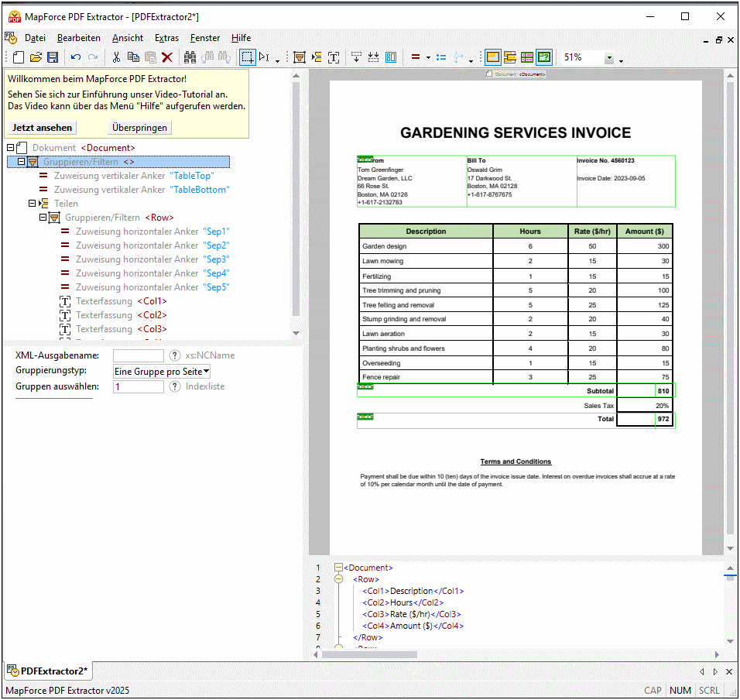Click the blue columns layout icon
740x700 pixels.
[x=391, y=57]
